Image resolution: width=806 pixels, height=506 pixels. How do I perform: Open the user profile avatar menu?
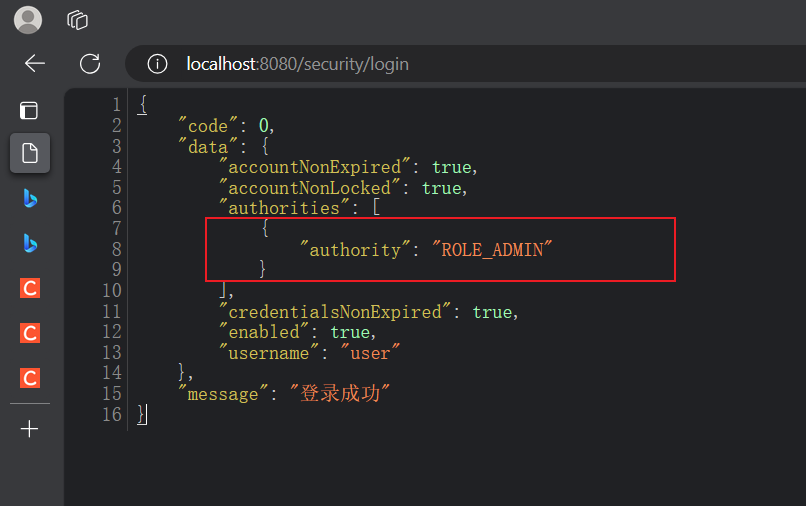point(28,19)
